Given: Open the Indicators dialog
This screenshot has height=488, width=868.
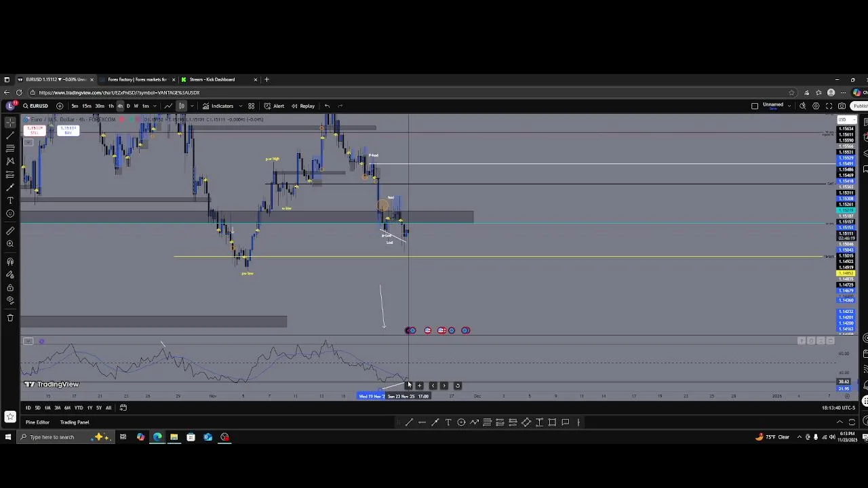Looking at the screenshot, I should 218,106.
